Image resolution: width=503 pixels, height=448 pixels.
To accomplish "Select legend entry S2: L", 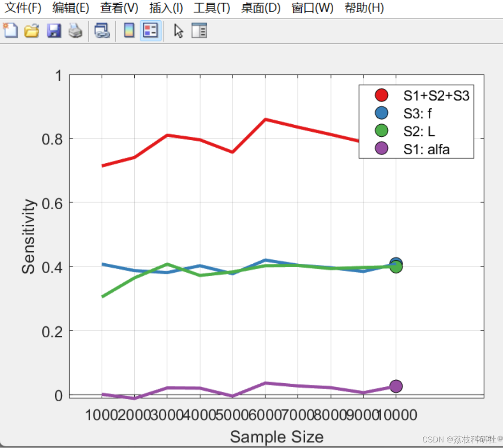I will 419,132.
